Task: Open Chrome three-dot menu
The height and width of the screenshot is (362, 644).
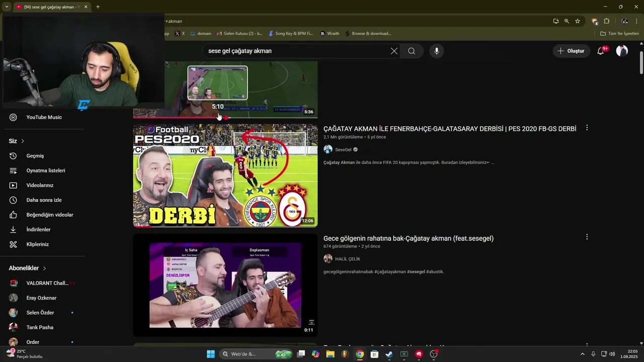Action: coord(636,21)
